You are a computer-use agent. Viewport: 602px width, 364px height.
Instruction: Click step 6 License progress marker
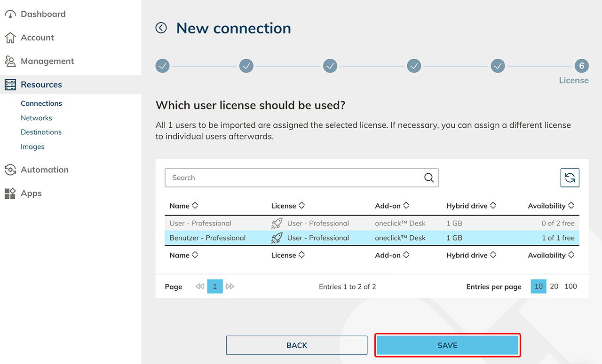click(x=581, y=66)
